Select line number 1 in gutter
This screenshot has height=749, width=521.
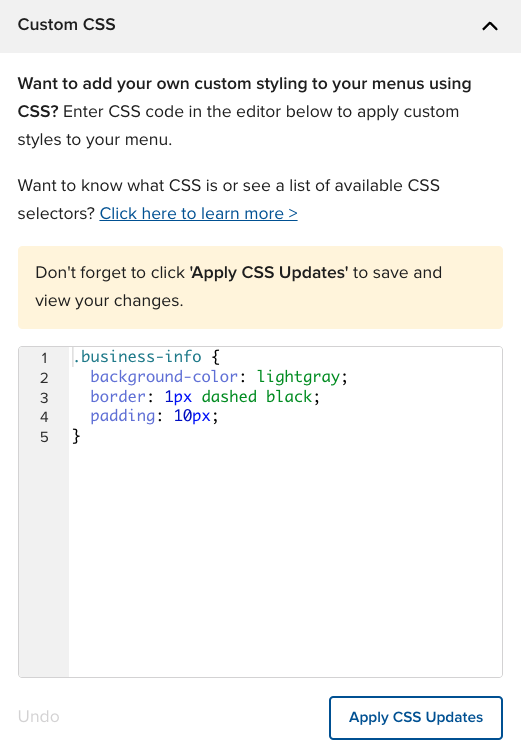44,358
